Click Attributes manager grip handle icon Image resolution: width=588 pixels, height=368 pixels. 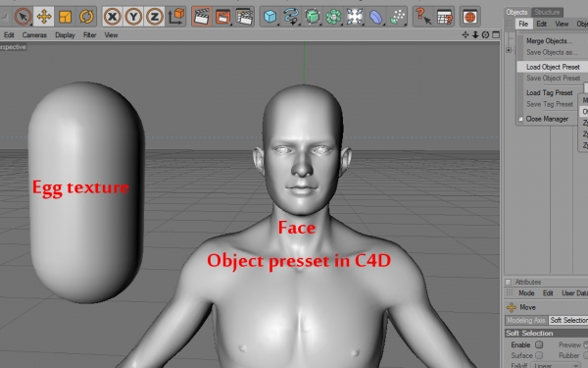[510, 292]
